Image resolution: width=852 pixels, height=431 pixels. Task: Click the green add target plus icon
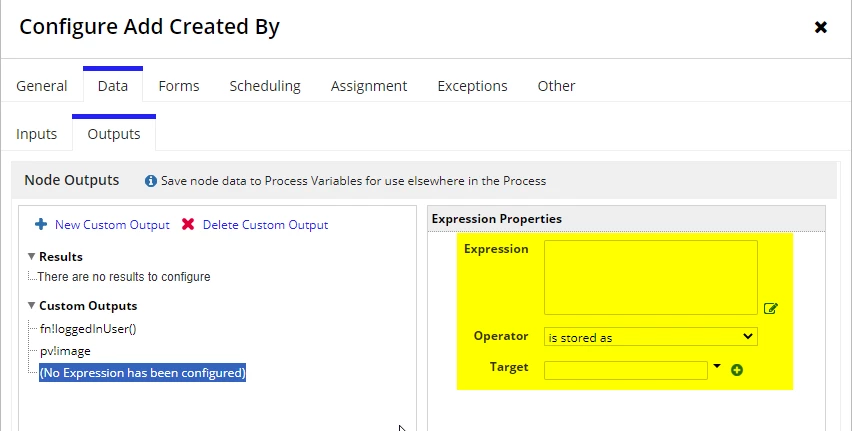coord(737,370)
